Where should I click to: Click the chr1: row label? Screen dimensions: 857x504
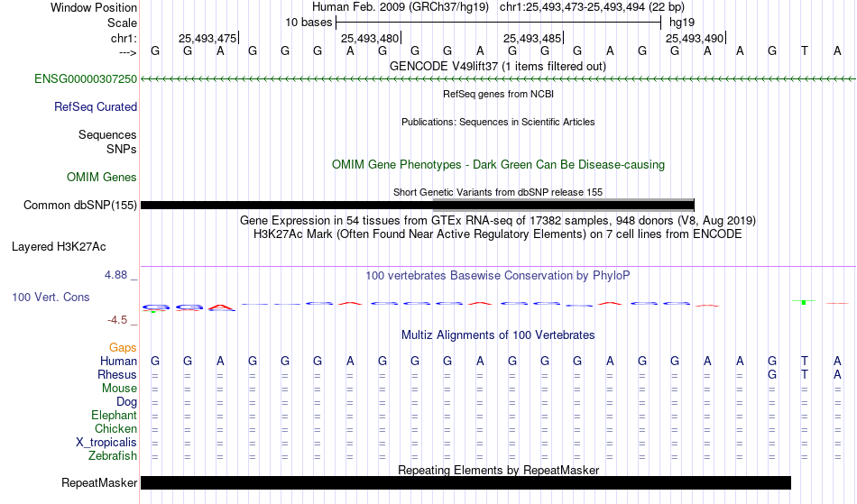pyautogui.click(x=124, y=38)
